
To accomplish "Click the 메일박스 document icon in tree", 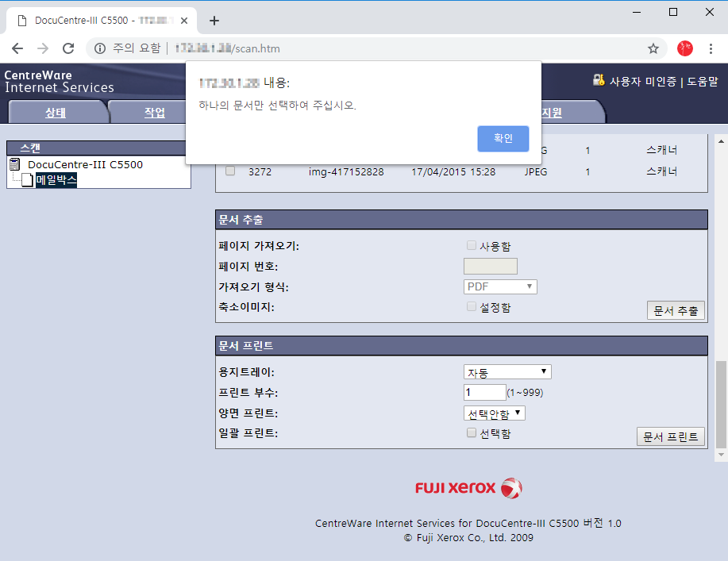I will (27, 179).
